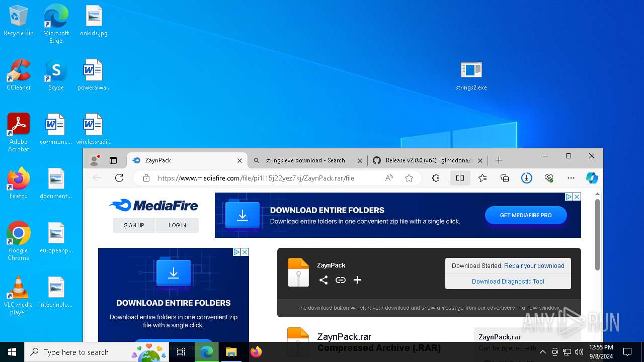Click the page vertical scrollbar
644x362 pixels.
click(598, 234)
